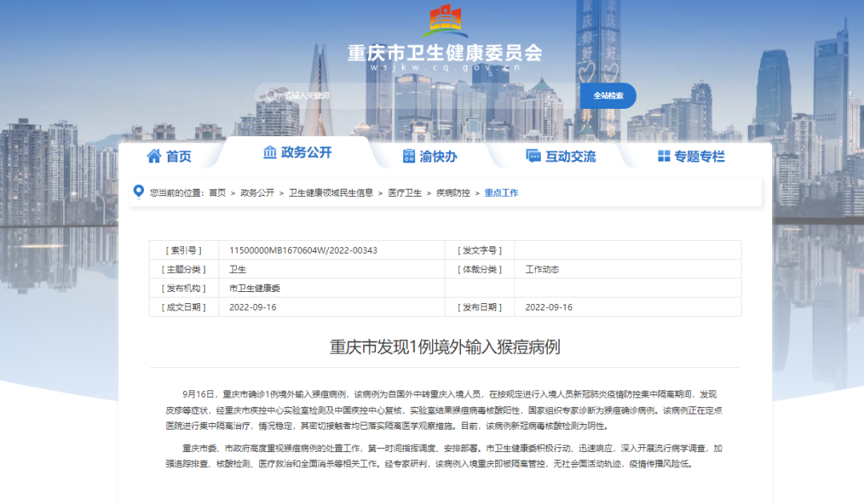Click the building icon beside 政务公开
Screen dimensions: 864x504
pos(270,152)
